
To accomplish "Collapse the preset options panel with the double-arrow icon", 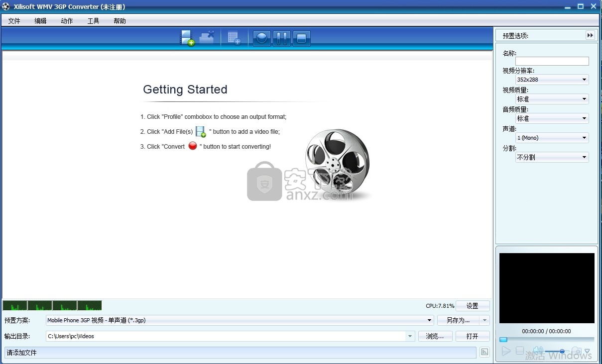I will tap(590, 35).
